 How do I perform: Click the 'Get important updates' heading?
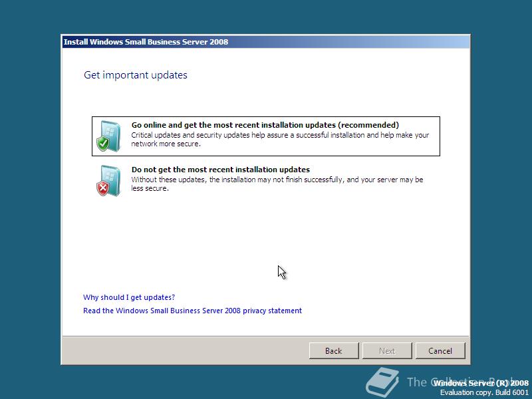click(136, 75)
